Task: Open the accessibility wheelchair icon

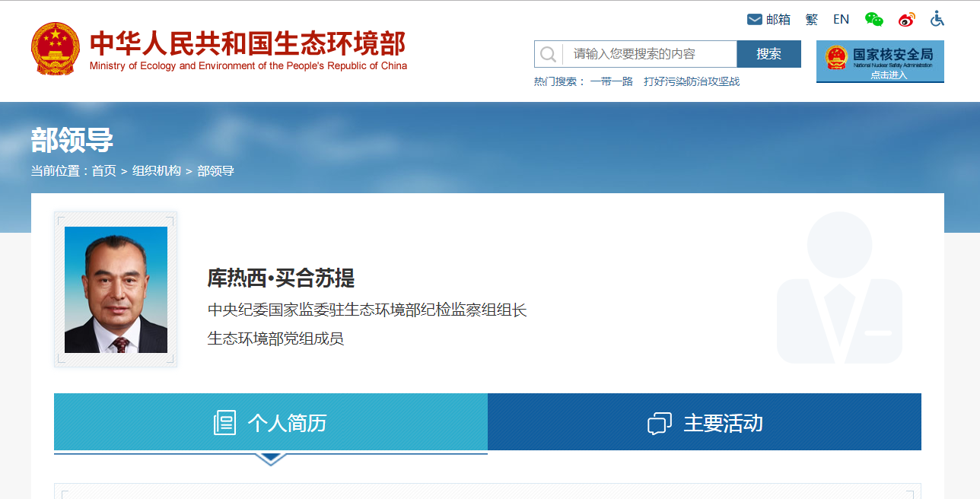Action: point(937,19)
